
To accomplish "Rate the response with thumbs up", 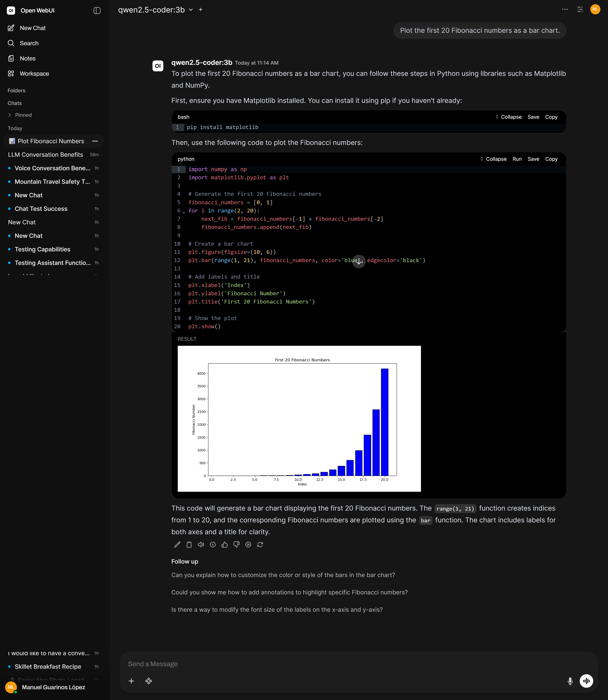I will [x=225, y=545].
